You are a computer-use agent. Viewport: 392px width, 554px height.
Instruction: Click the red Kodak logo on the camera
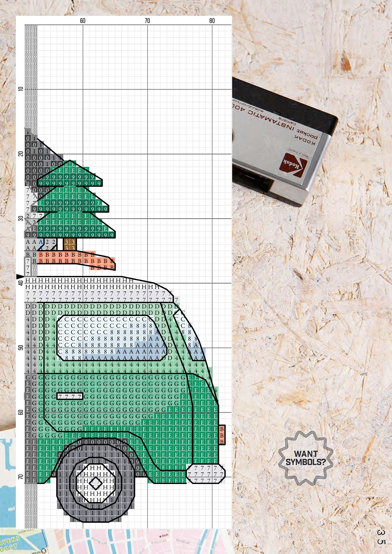tap(293, 165)
